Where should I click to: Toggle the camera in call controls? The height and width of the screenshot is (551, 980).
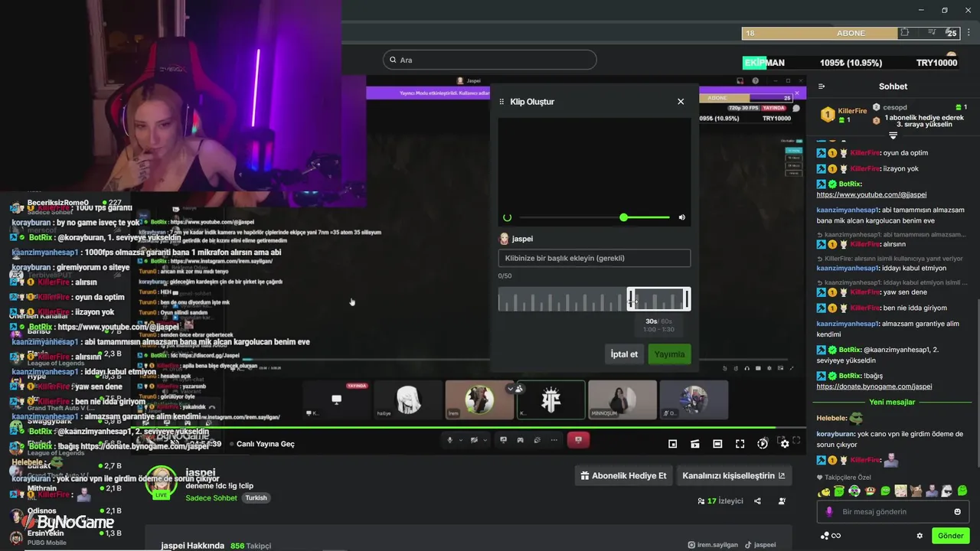point(475,440)
